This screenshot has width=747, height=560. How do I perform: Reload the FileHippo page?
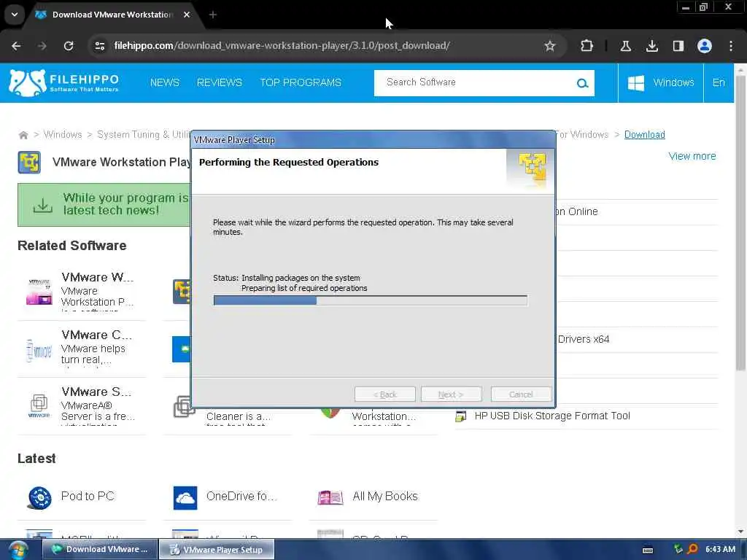(69, 46)
